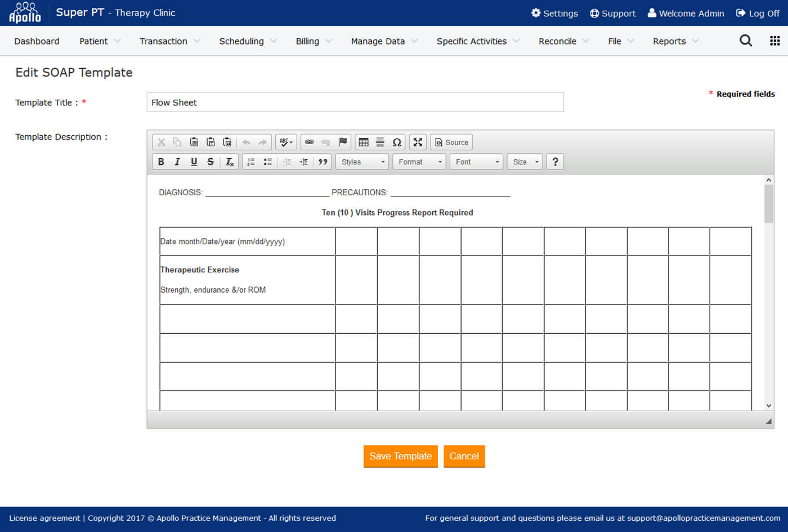Insert a horizontal line
This screenshot has height=532, width=788.
(x=380, y=142)
